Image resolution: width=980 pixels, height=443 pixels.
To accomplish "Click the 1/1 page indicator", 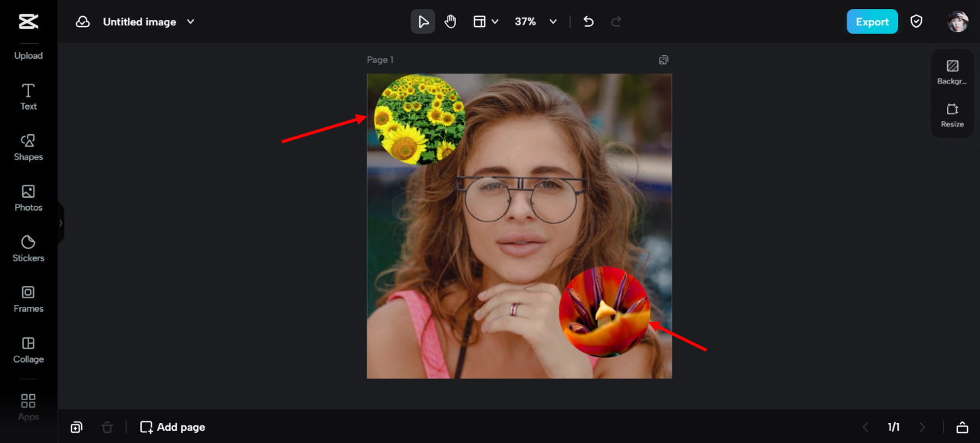I will point(893,427).
